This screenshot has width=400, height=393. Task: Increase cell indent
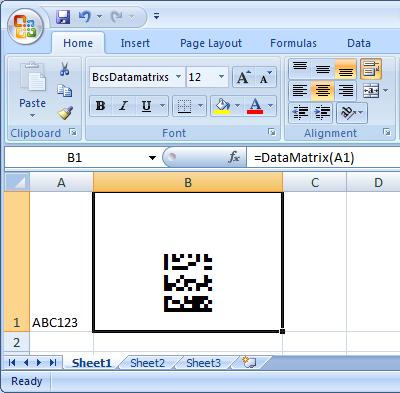coord(322,113)
